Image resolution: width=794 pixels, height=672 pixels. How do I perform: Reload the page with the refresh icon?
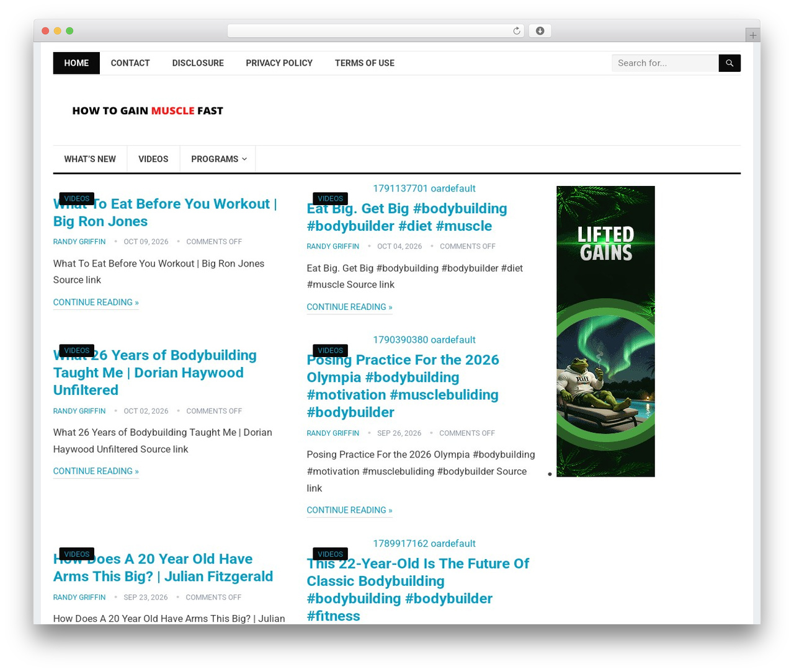pos(516,31)
